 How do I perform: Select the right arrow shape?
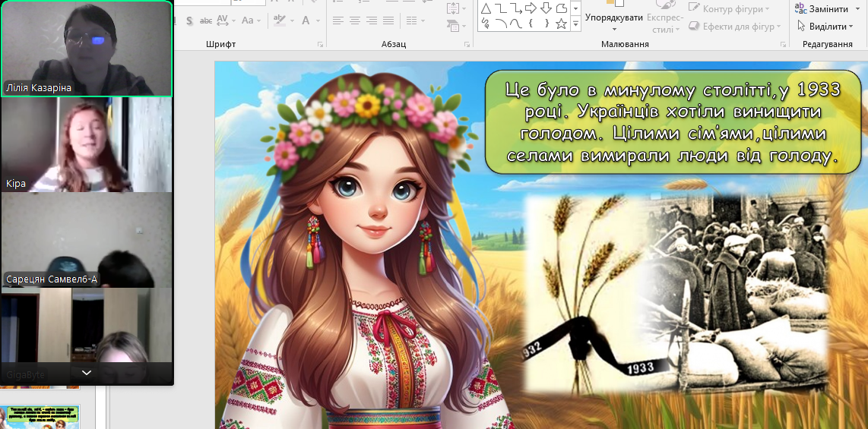(531, 8)
